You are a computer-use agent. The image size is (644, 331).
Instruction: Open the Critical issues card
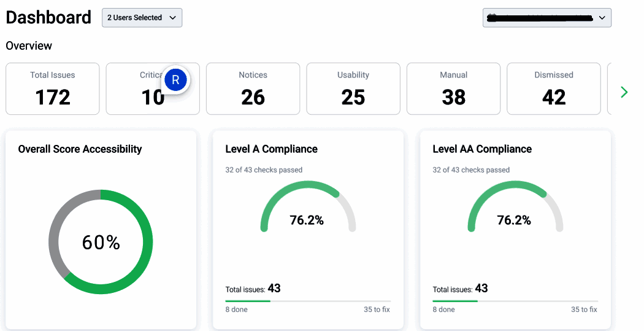[x=153, y=89]
